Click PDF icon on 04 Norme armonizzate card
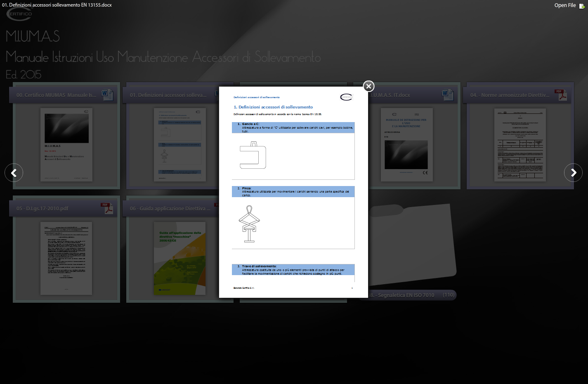The width and height of the screenshot is (588, 384). [x=560, y=94]
